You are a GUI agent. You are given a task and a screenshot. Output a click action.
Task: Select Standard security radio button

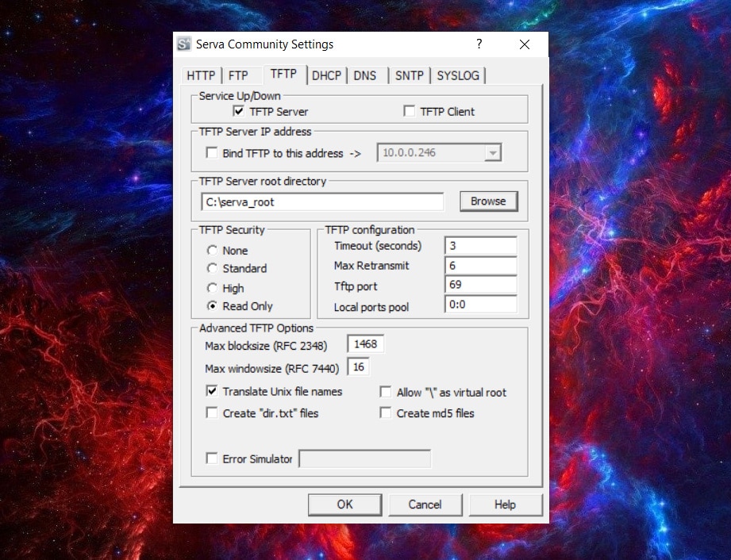(x=212, y=268)
